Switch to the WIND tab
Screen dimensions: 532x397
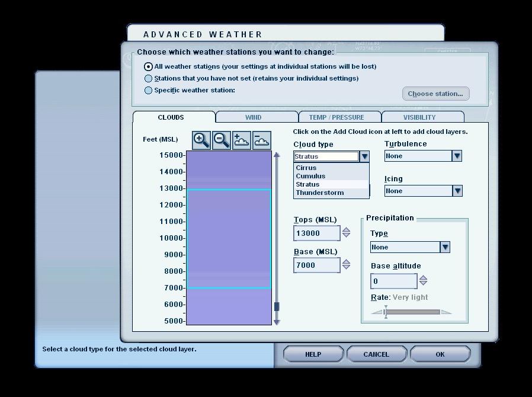pos(253,117)
